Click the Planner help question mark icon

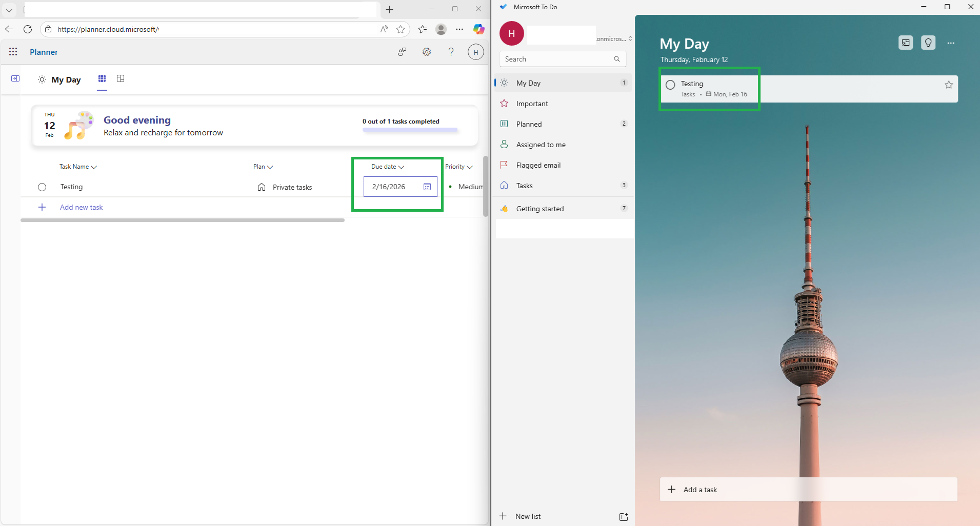pos(451,52)
